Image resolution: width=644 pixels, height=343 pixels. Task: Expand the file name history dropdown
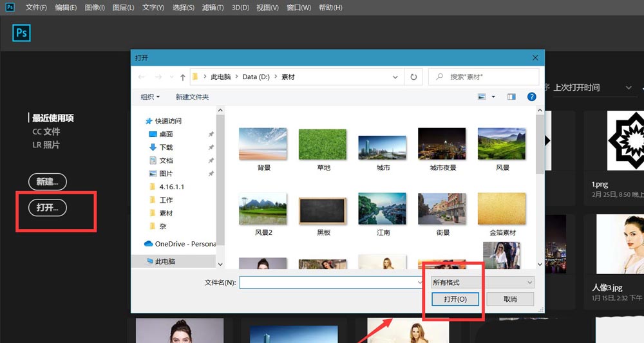tap(420, 283)
